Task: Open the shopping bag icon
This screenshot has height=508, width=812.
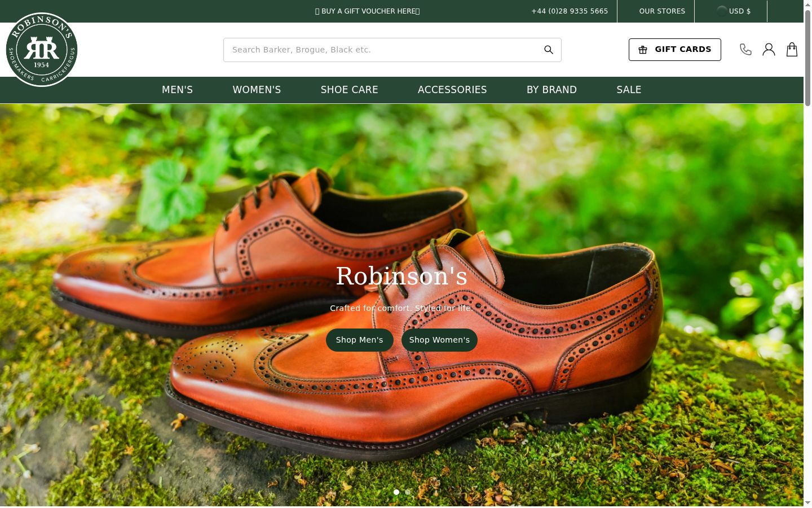Action: 792,50
